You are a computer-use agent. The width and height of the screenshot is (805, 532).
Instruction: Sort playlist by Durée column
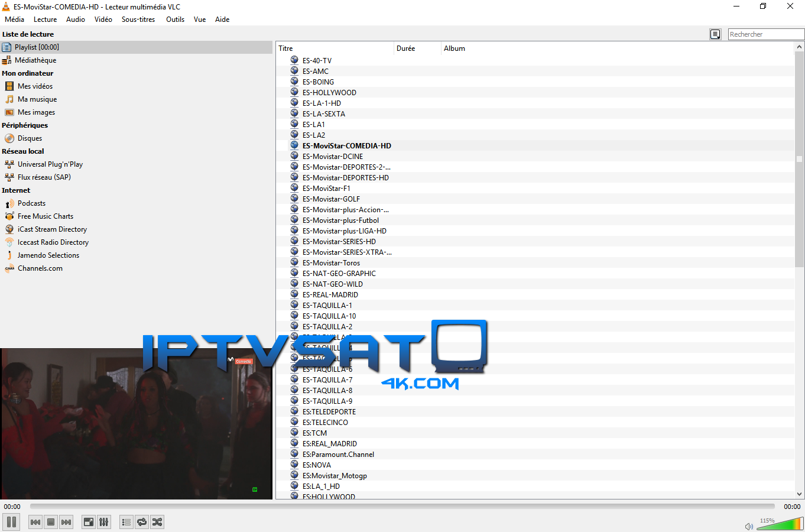click(x=417, y=48)
